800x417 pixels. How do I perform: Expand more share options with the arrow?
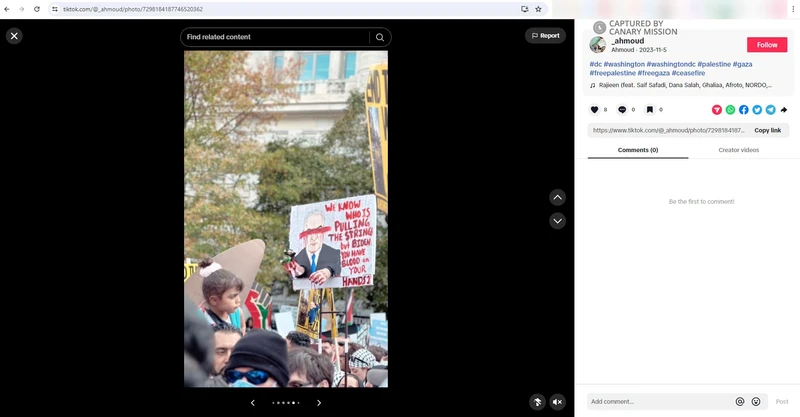pos(784,110)
